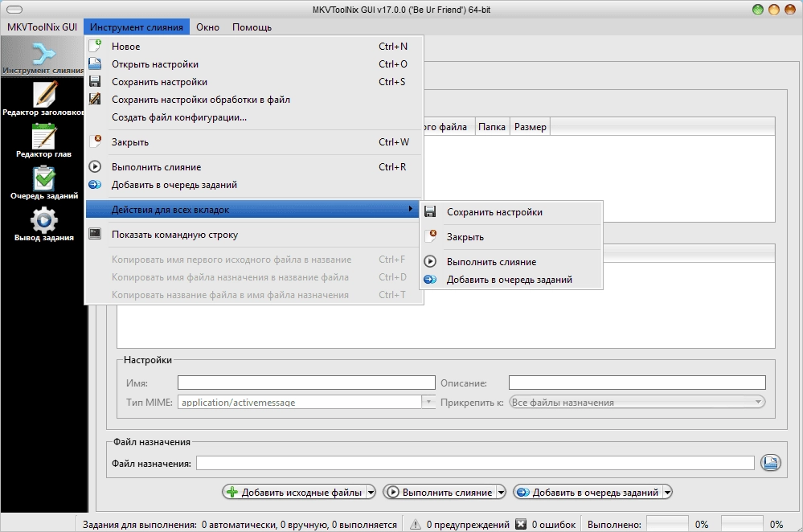Image resolution: width=803 pixels, height=532 pixels.
Task: Open the job queue (Очередь заданий) sidebar icon
Action: (43, 182)
